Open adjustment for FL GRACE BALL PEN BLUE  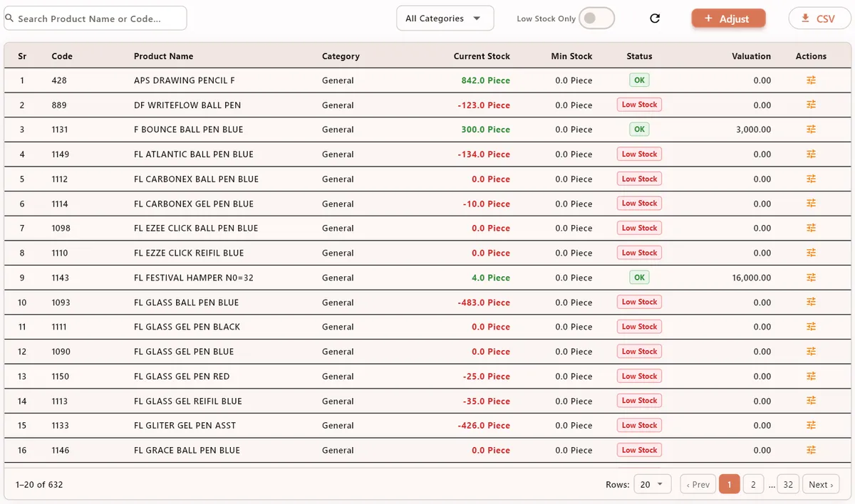pos(811,450)
